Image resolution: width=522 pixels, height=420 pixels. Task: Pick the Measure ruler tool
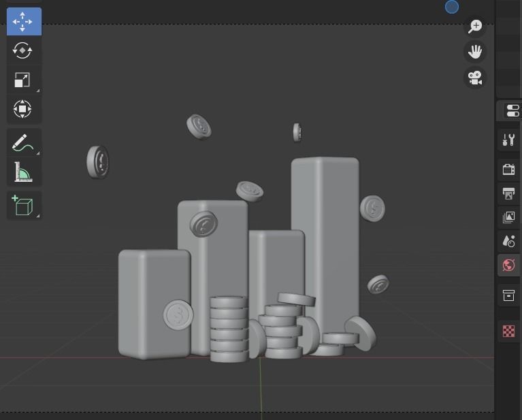(24, 172)
